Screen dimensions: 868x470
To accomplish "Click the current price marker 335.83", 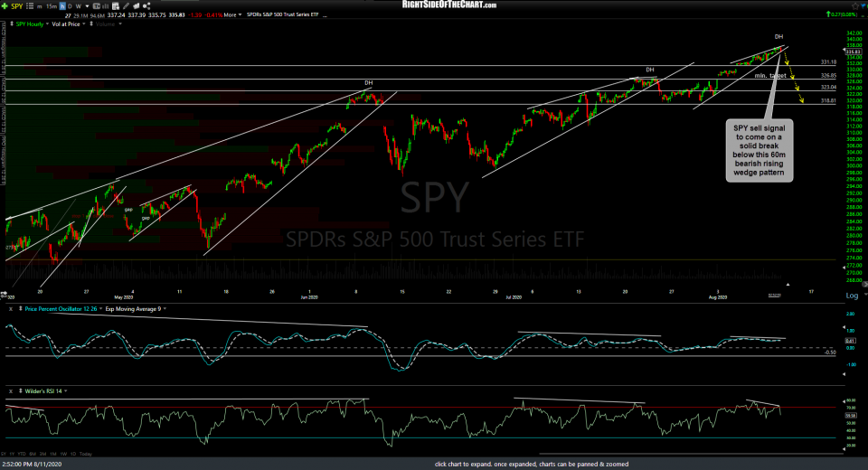I will point(854,52).
